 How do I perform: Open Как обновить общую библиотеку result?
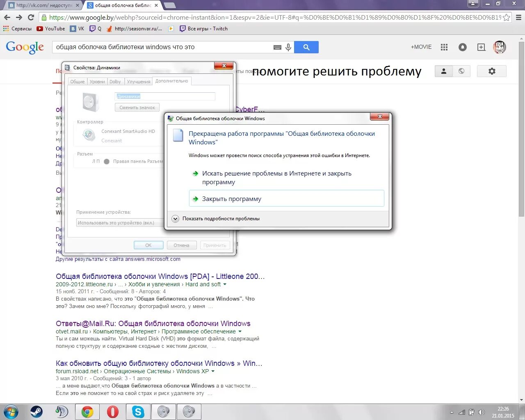(159, 363)
